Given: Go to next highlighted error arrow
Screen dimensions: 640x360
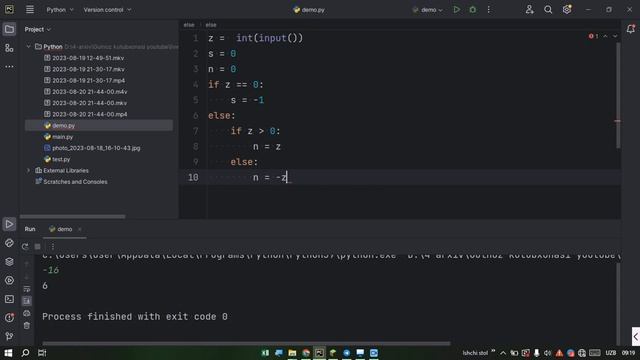Looking at the screenshot, I should tap(615, 36).
